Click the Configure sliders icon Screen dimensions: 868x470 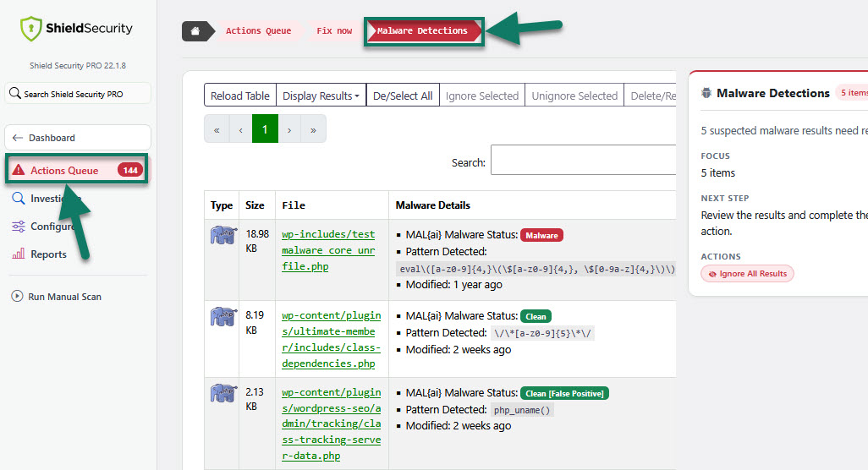pyautogui.click(x=19, y=227)
